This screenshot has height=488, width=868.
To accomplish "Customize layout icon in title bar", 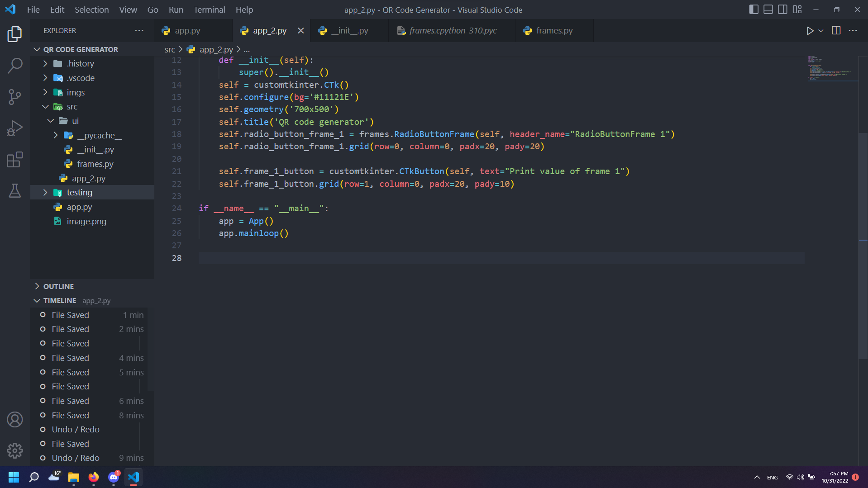I will click(x=797, y=9).
